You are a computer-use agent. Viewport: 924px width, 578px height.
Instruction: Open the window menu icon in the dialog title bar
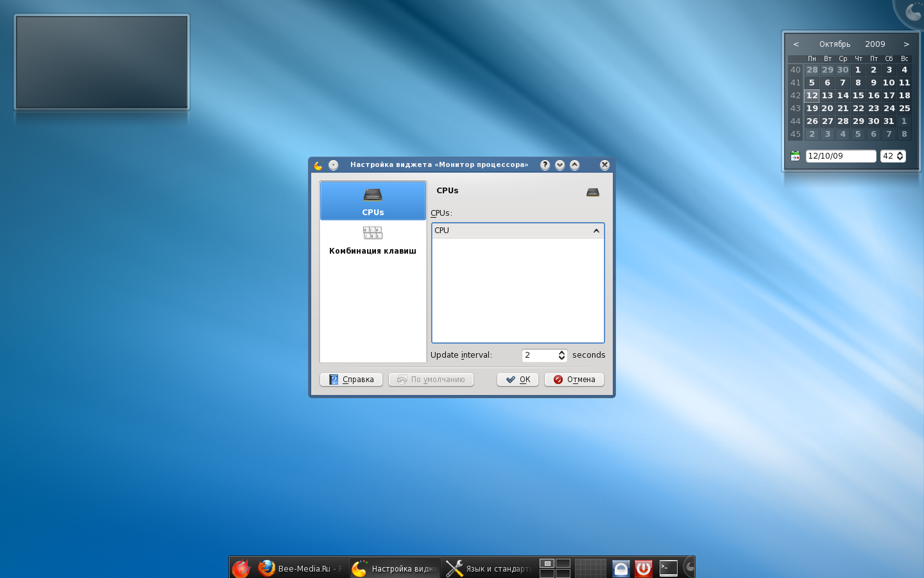pyautogui.click(x=318, y=165)
